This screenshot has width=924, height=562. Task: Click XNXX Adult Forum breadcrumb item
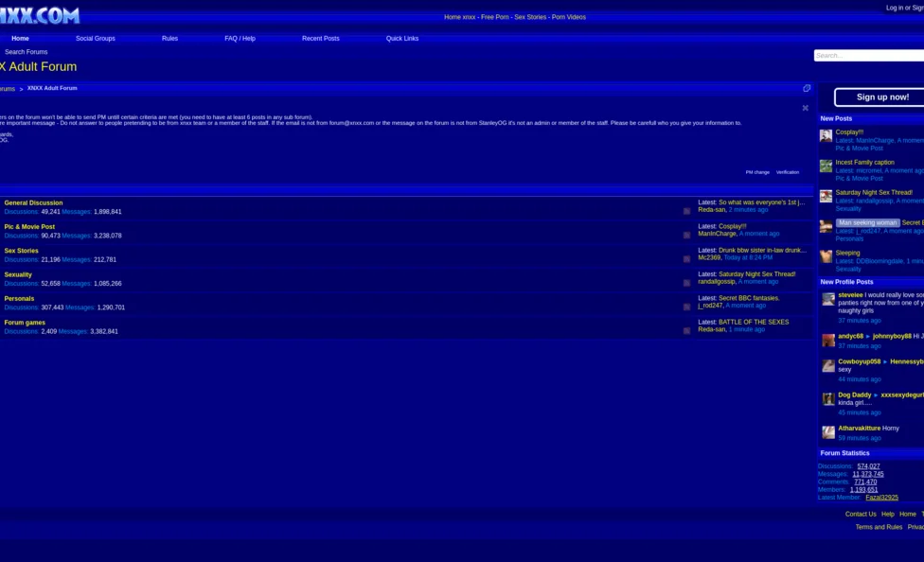tap(52, 88)
